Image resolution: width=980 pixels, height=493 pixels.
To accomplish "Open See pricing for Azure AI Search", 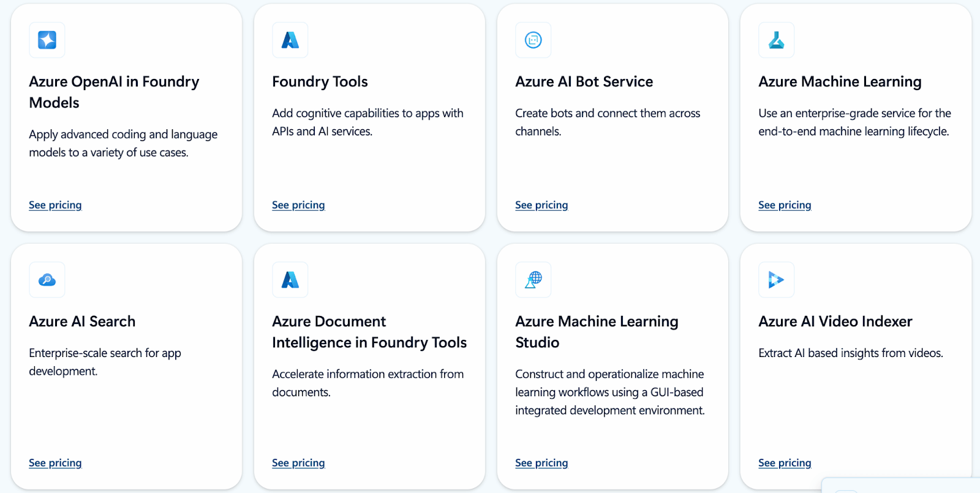I will [55, 463].
